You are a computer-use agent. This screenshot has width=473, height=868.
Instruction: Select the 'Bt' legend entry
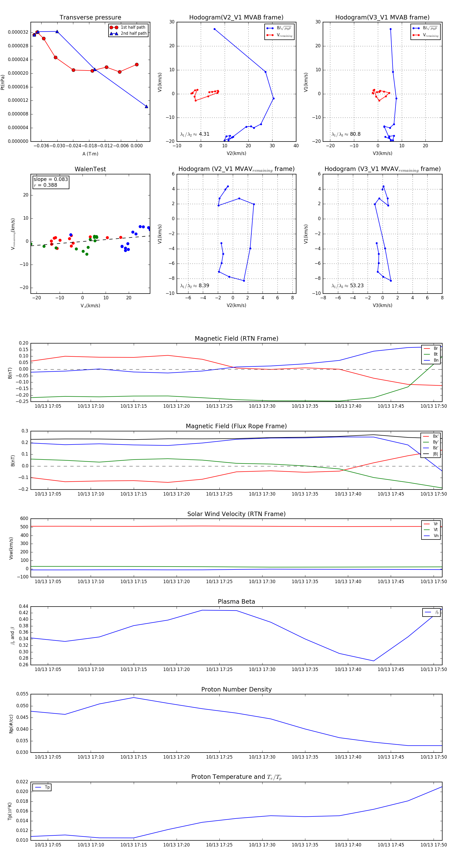431,354
